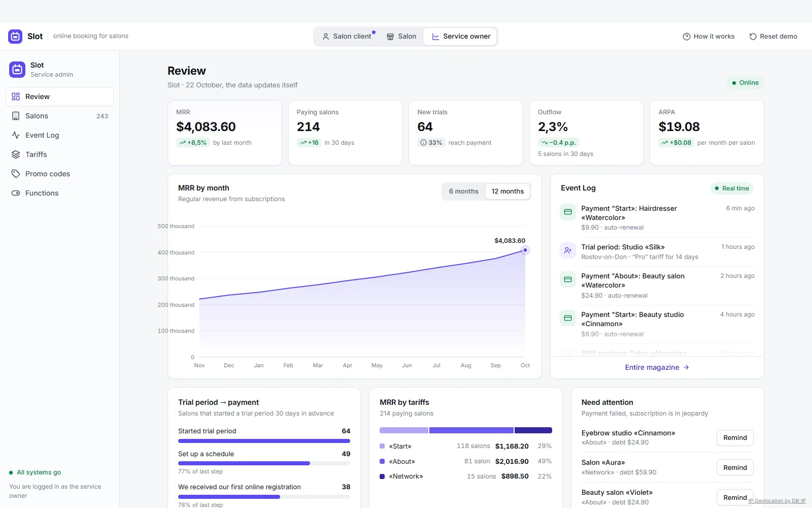Click the arrow icon beside Entire magazine
This screenshot has width=812, height=508.
(686, 367)
